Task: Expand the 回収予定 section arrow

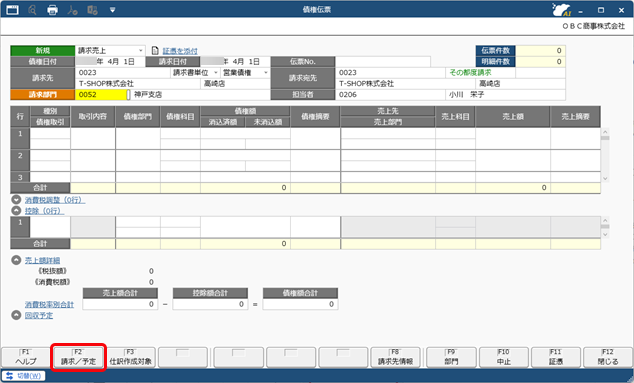Action: tap(16, 315)
